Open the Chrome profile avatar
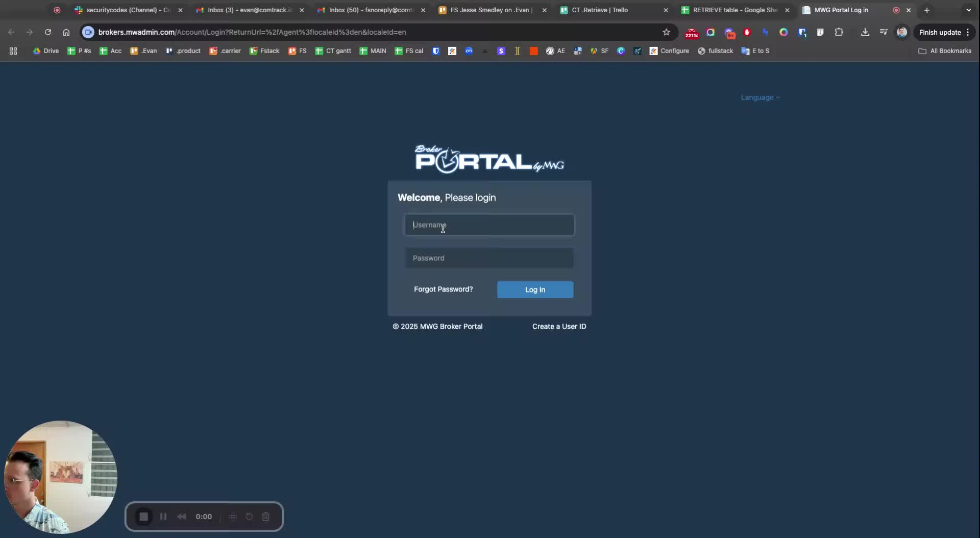The width and height of the screenshot is (980, 538). (x=902, y=32)
